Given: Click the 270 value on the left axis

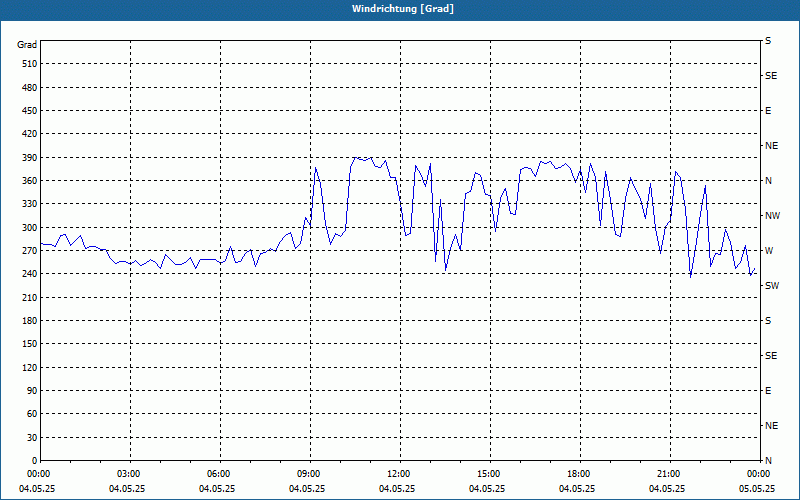Looking at the screenshot, I should tap(30, 251).
